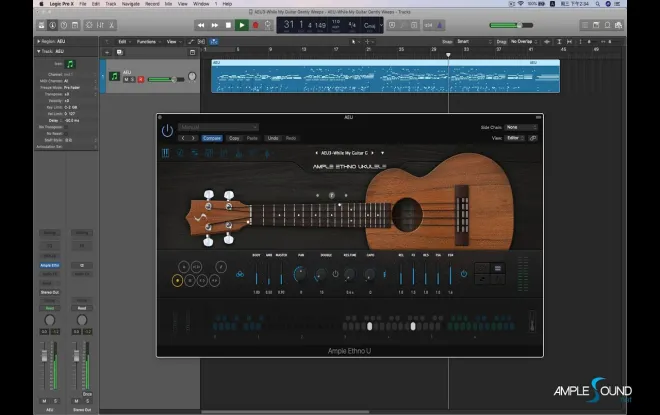Screen dimensions: 660x415
Task: Open the plugin View Editor dropdown
Action: click(514, 138)
